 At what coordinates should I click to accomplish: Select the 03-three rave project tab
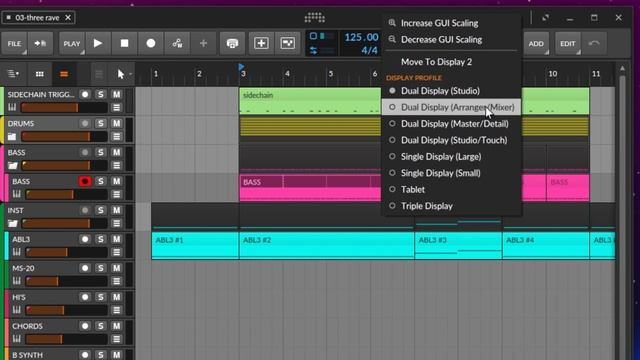pos(38,18)
